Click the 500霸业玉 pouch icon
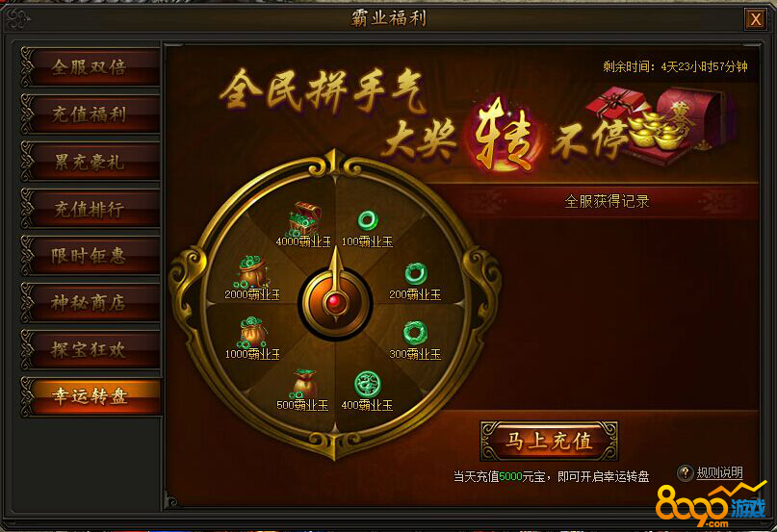 (x=302, y=384)
